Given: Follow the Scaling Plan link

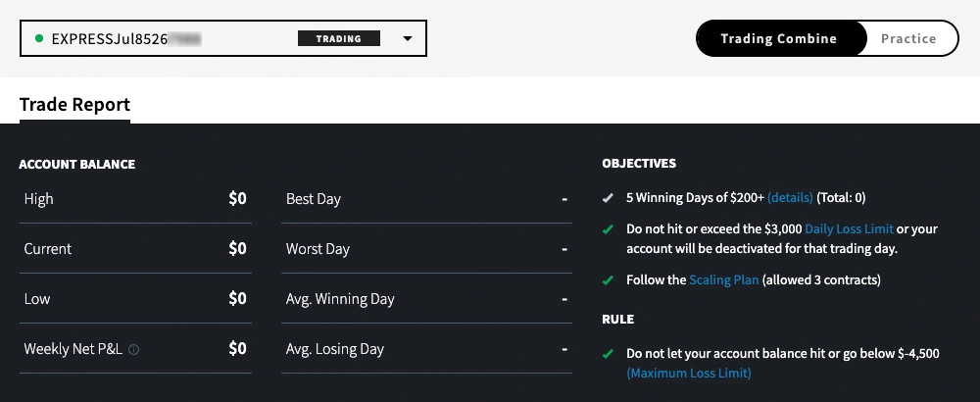Looking at the screenshot, I should click(724, 280).
